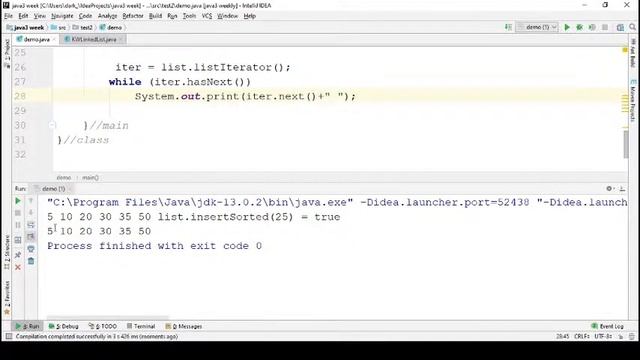This screenshot has width=640, height=360.
Task: Start debugging demo in main toolbar
Action: click(580, 27)
